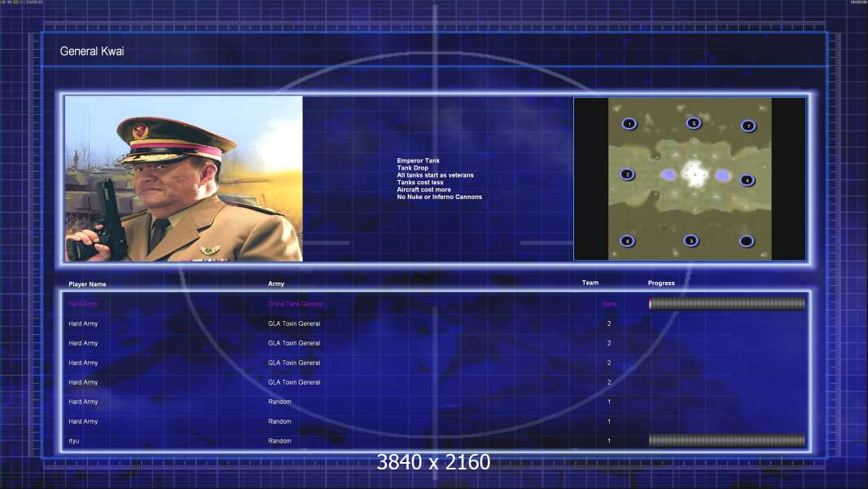868x489 pixels.
Task: Click 'Random' army in the rtyu row
Action: coord(279,441)
